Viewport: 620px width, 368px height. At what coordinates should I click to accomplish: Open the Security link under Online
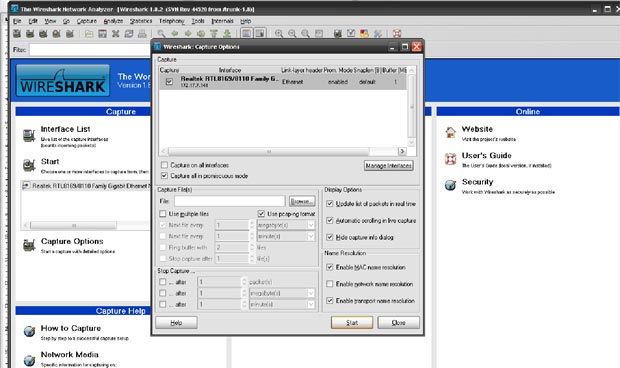tap(477, 182)
